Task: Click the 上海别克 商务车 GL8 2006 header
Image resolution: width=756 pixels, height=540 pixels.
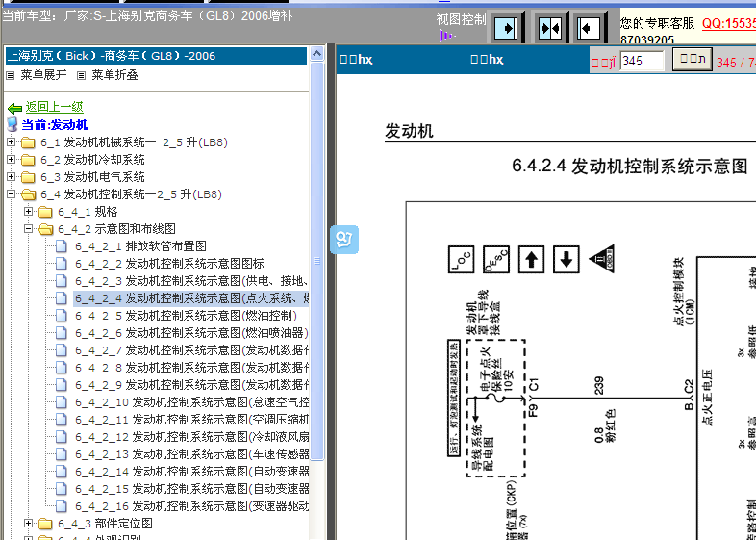Action: click(156, 56)
